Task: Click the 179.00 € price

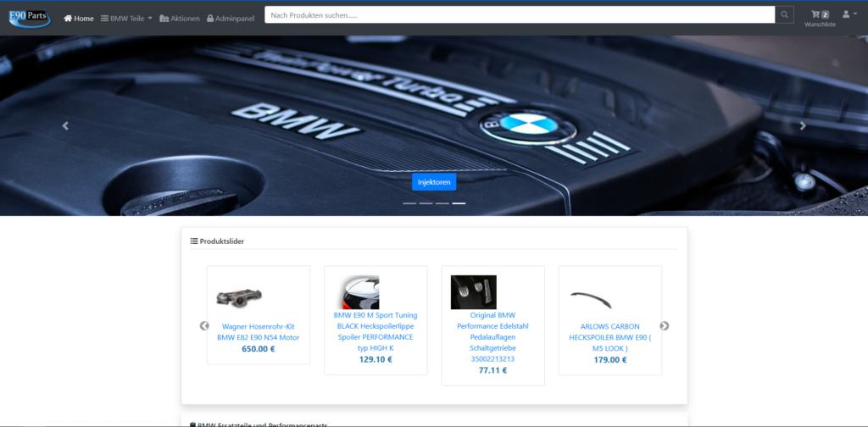Action: [610, 359]
